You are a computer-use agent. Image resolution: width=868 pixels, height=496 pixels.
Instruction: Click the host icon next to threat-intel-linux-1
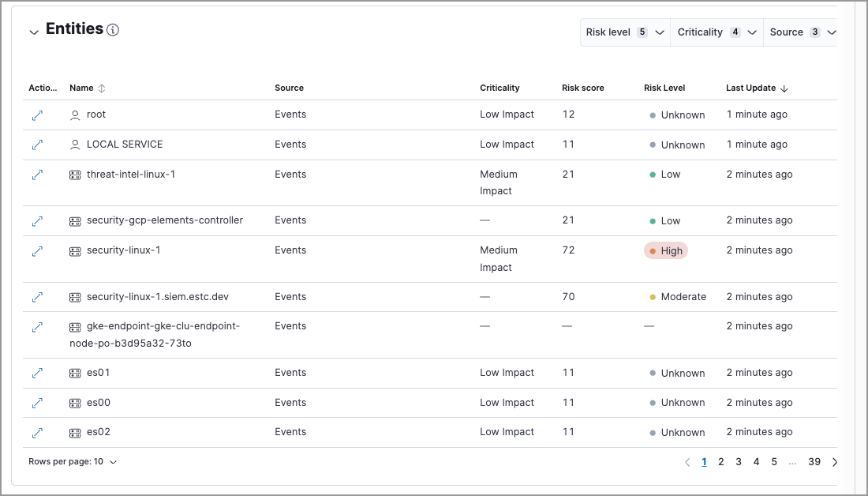(75, 174)
